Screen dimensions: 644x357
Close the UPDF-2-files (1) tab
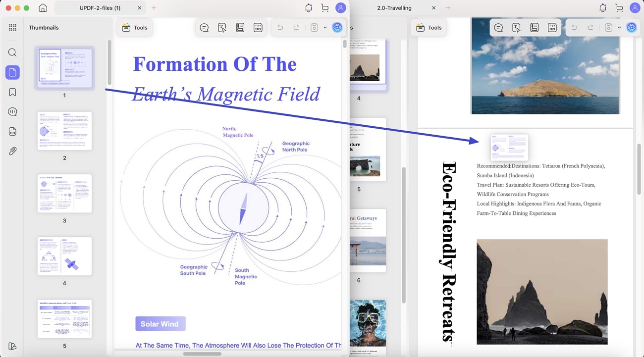coord(140,8)
